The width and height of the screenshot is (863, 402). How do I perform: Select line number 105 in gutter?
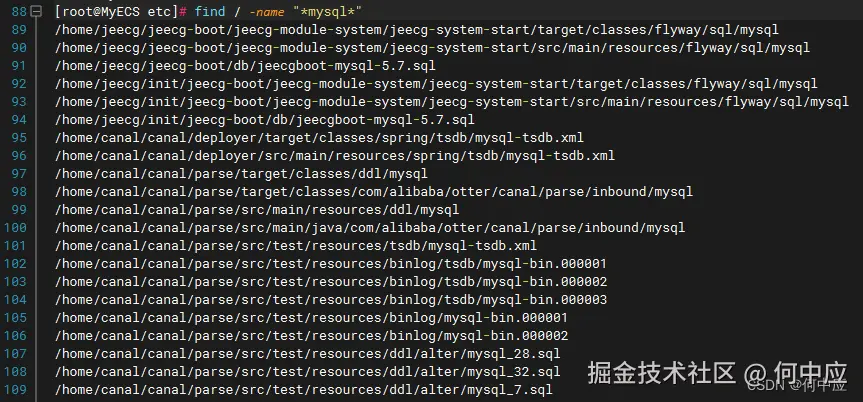[x=15, y=318]
